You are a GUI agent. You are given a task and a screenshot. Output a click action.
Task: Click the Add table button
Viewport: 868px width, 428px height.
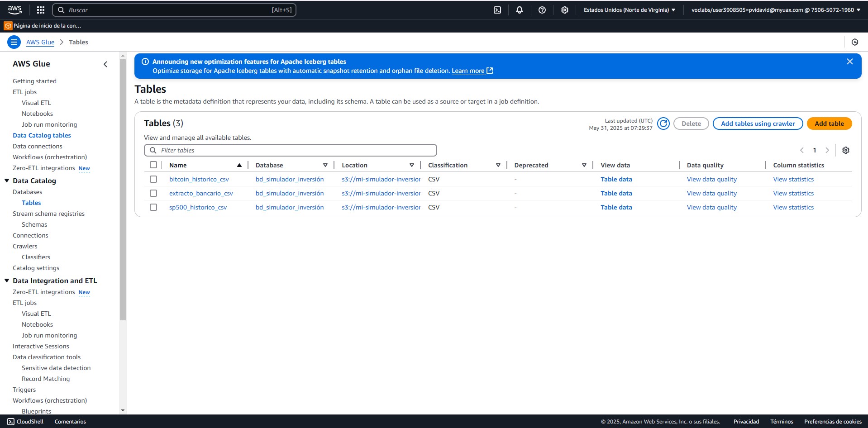point(829,124)
